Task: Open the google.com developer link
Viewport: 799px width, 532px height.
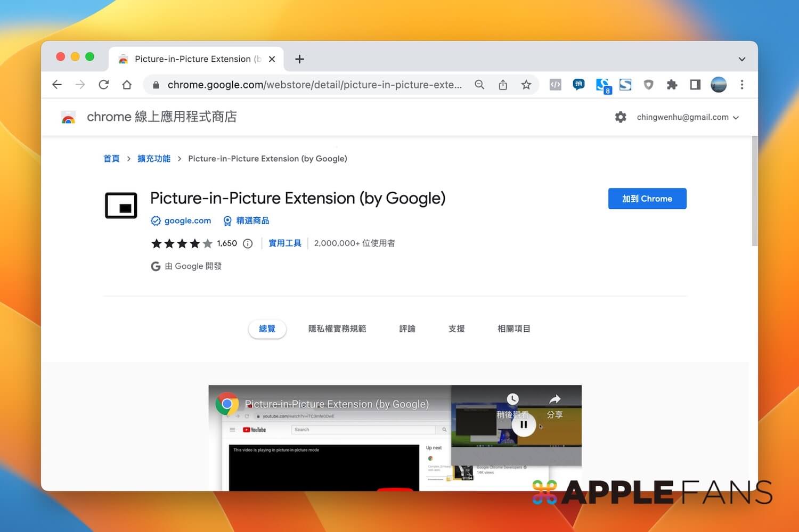Action: (187, 220)
